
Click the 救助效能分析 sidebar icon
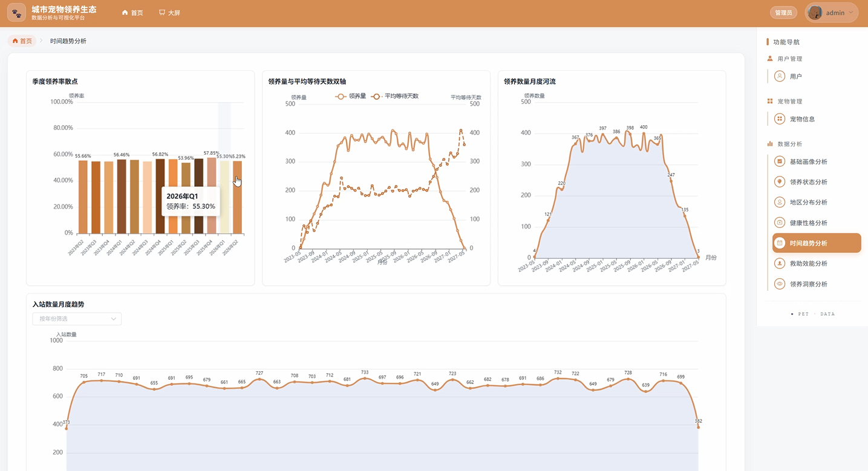(x=780, y=264)
